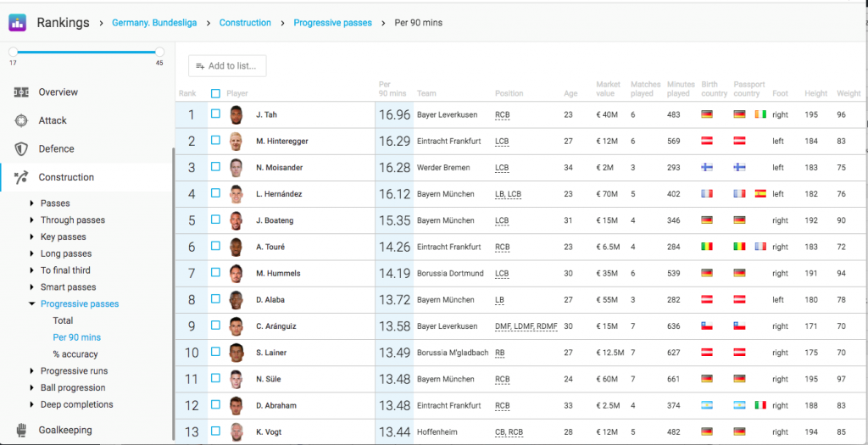Image resolution: width=868 pixels, height=445 pixels.
Task: Open M. Hinteregger player name link
Action: 282,142
